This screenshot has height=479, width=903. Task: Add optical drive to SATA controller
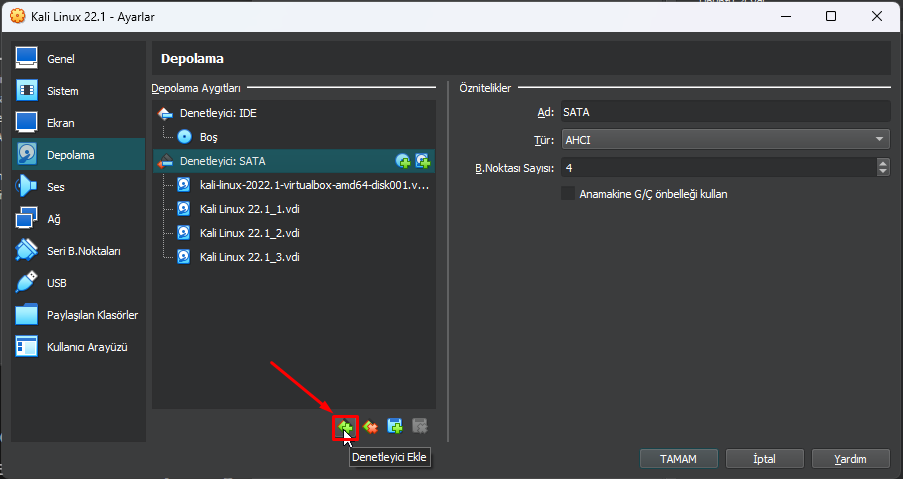tap(403, 161)
